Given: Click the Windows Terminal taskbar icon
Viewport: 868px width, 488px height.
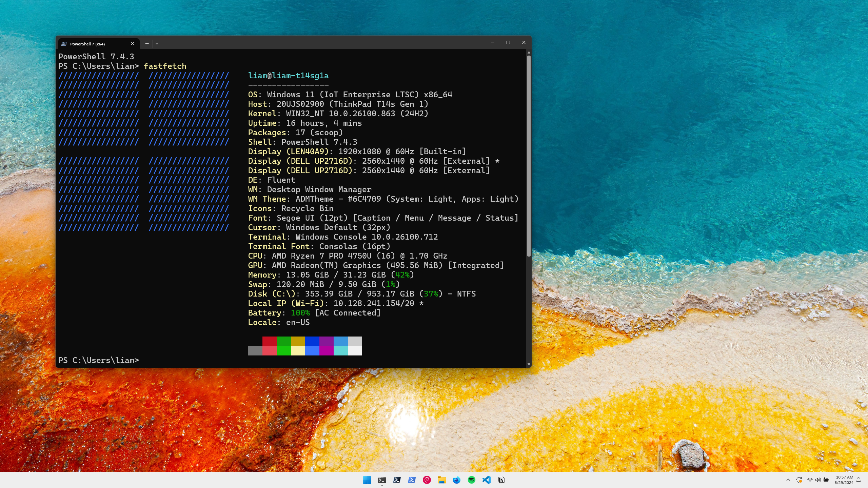Looking at the screenshot, I should 382,480.
